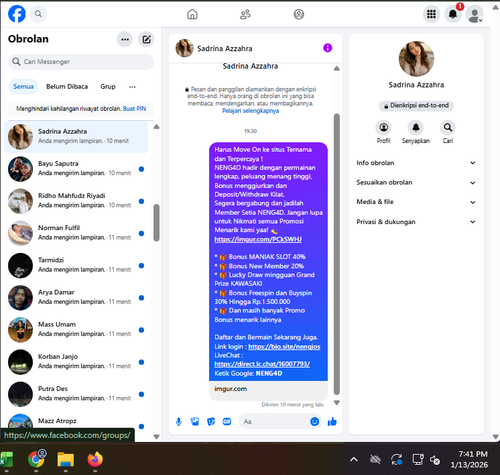Open the bio.site login link

pos(284,347)
